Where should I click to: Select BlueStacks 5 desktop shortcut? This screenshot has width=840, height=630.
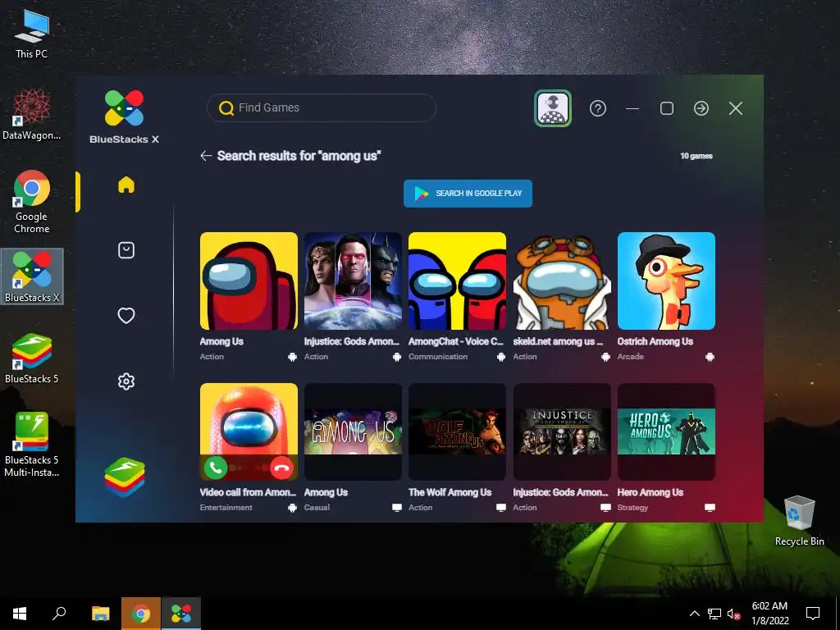32,358
